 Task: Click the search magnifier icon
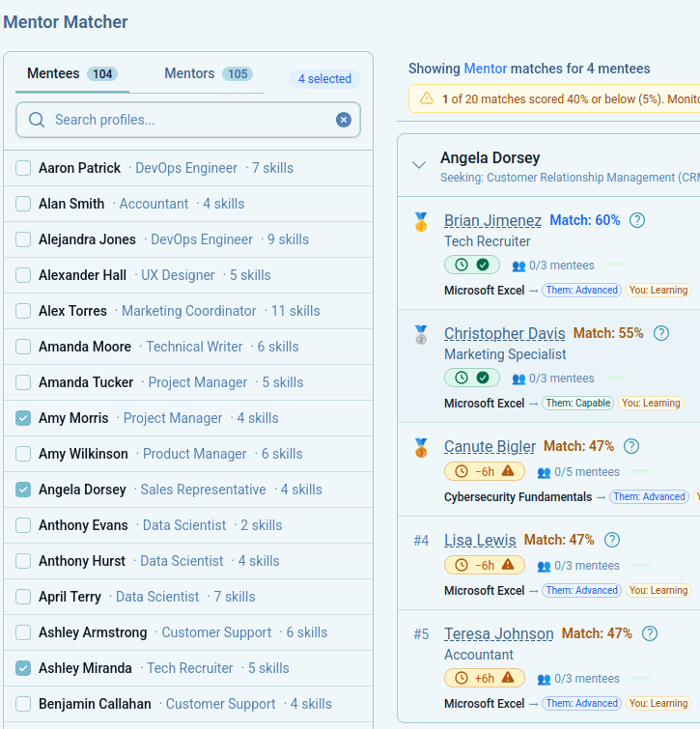point(37,120)
